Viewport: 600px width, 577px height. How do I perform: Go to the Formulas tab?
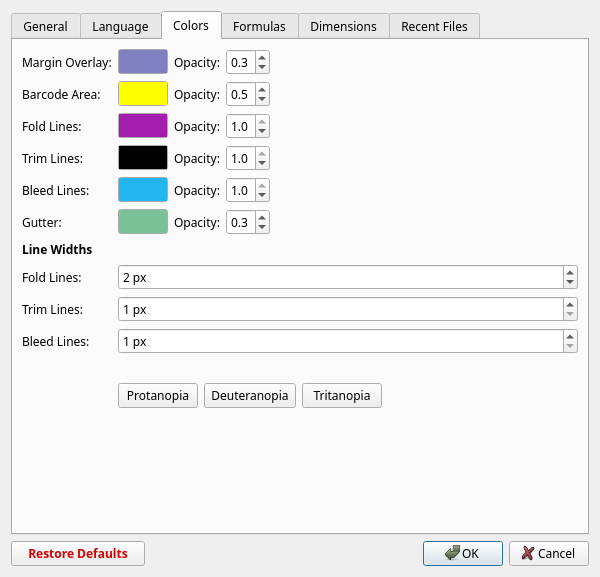tap(259, 26)
